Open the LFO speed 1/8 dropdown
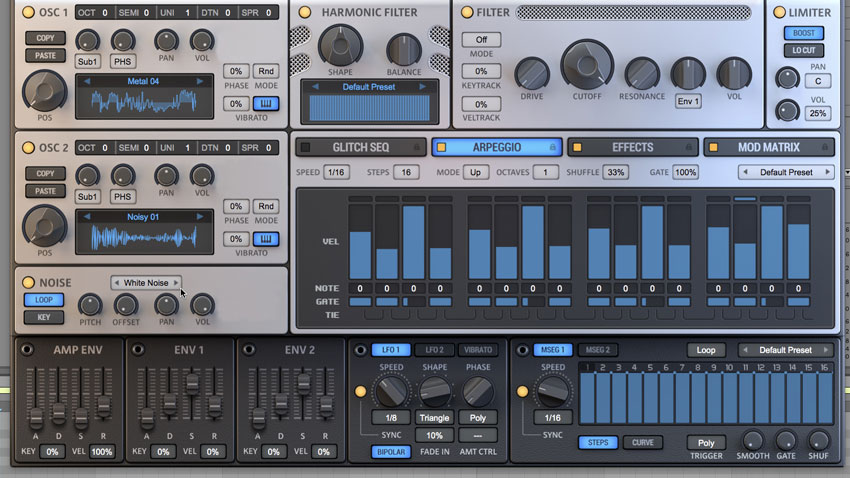The image size is (850, 478). [391, 418]
